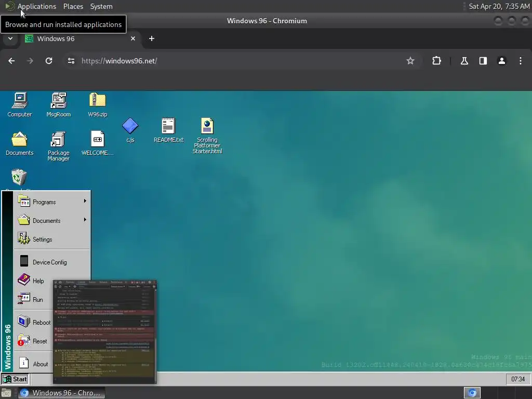Open Chrome Labs flask icon
The height and width of the screenshot is (399, 532).
[x=464, y=61]
